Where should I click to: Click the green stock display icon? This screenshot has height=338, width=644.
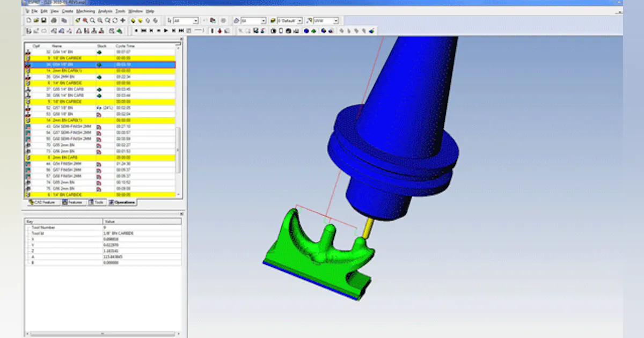click(x=313, y=31)
